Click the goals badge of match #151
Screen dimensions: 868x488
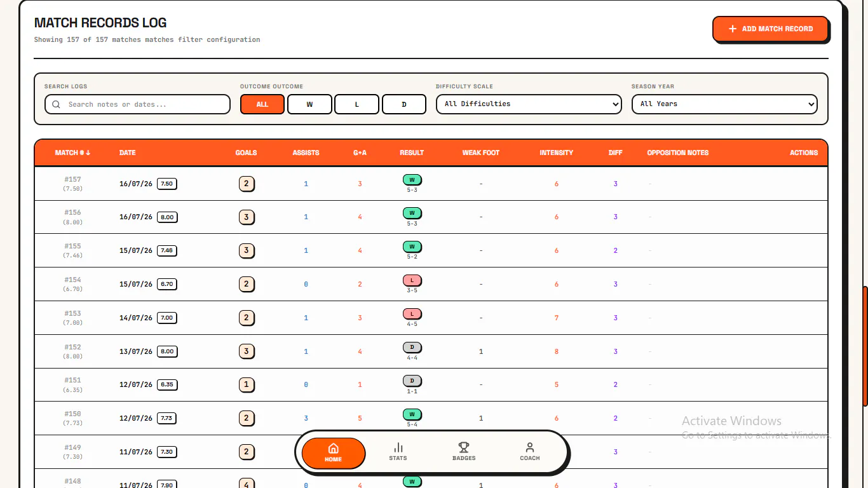click(x=247, y=384)
